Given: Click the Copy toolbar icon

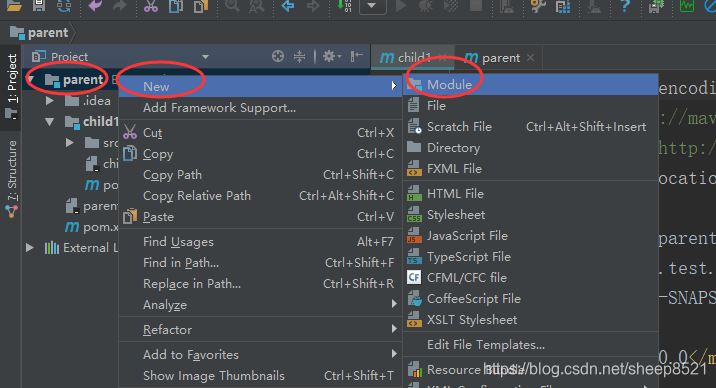Looking at the screenshot, I should click(x=176, y=5).
